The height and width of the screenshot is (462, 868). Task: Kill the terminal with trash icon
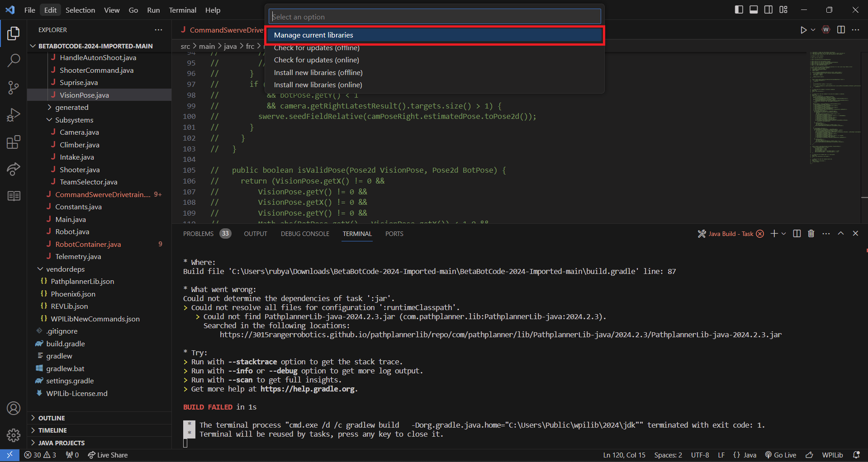[811, 234]
